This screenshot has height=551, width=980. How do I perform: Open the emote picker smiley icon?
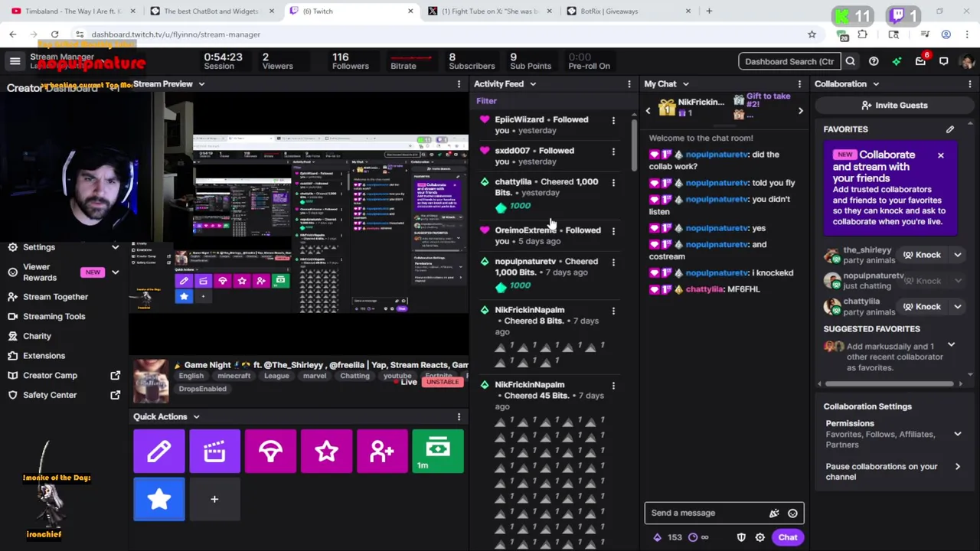[x=792, y=514]
